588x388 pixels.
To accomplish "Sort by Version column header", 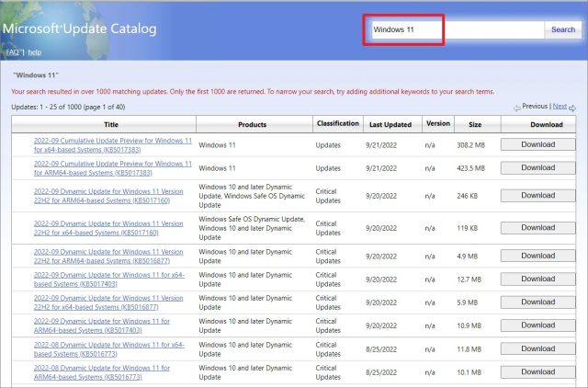I will coord(438,124).
